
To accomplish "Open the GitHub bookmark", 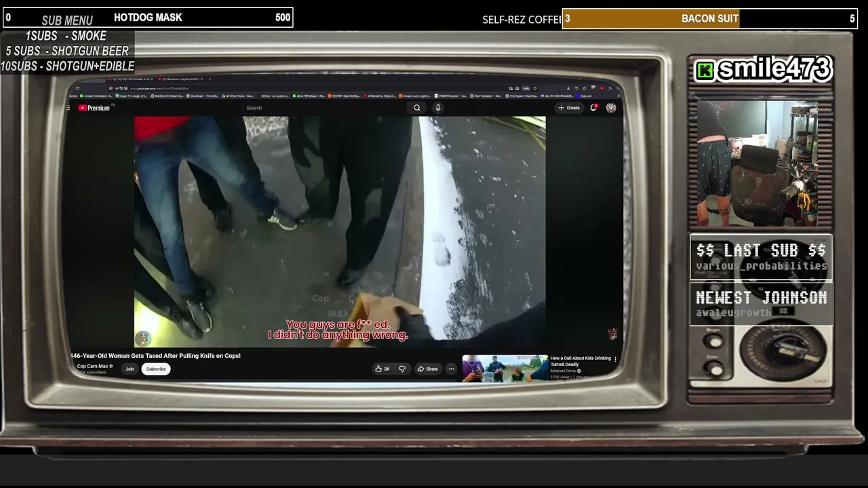I will 274,96.
